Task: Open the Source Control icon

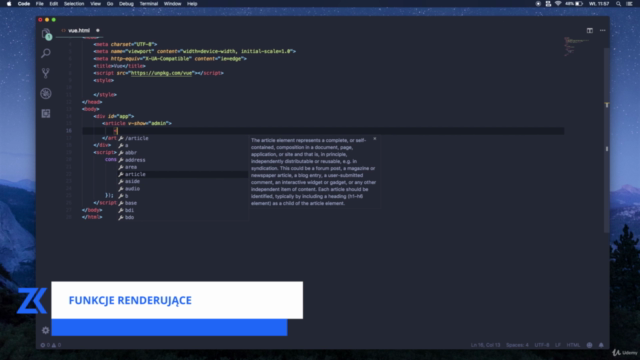Action: point(46,73)
